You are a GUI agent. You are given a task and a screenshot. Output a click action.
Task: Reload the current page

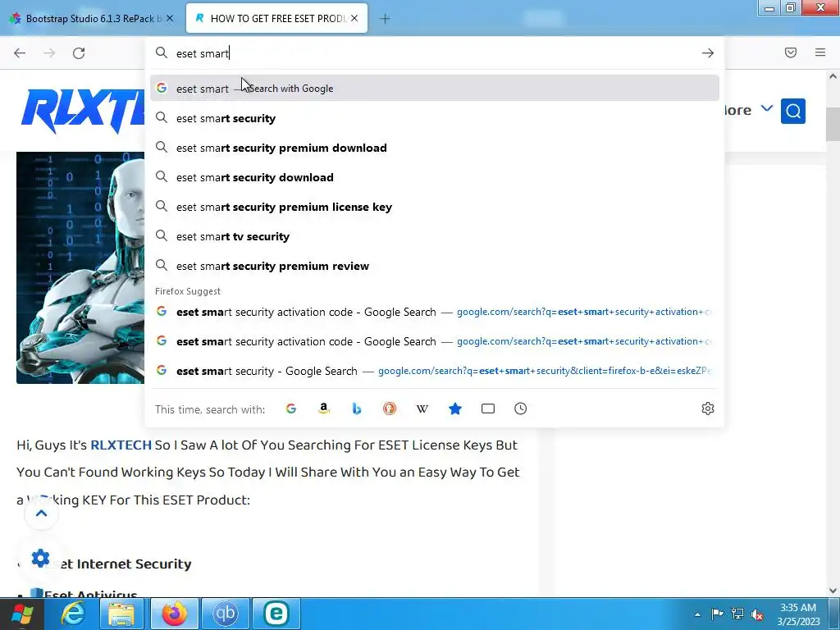tap(79, 53)
